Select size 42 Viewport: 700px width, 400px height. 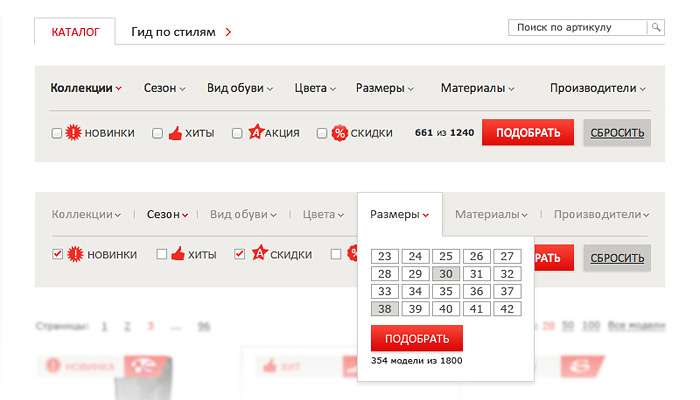point(507,309)
